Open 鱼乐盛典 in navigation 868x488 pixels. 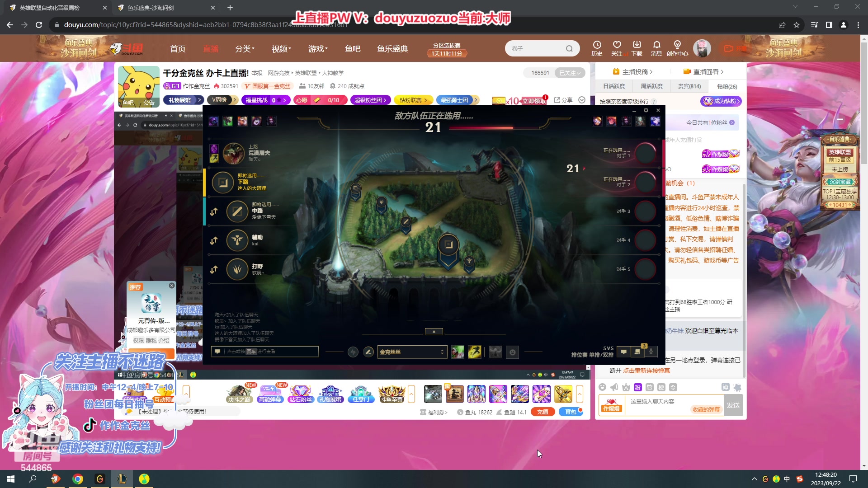(x=392, y=49)
